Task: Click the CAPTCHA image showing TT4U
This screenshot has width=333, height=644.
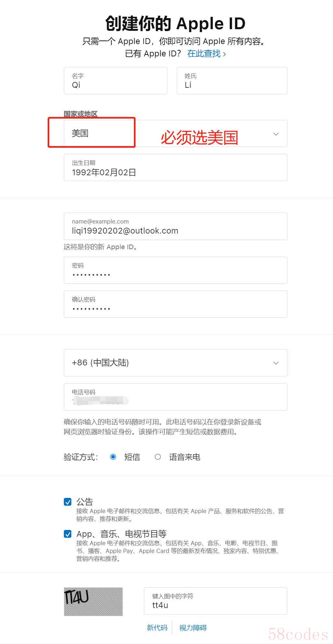Action: coord(93,602)
